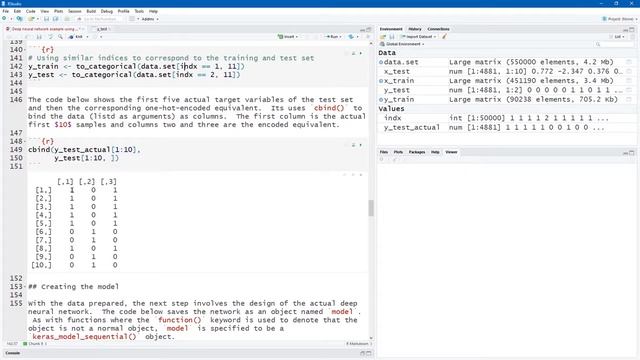Open the File menu
This screenshot has height=360, width=640.
pos(5,11)
